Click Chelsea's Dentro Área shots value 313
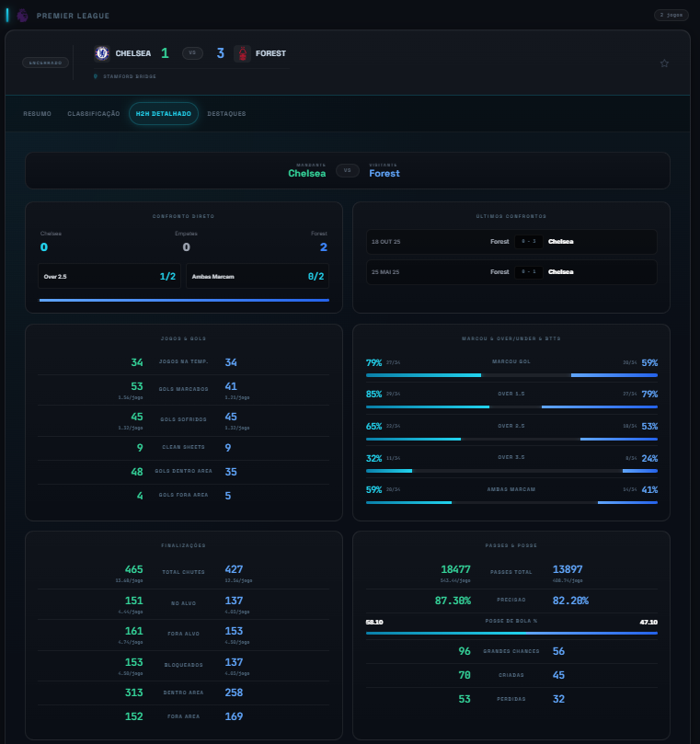 (x=133, y=692)
